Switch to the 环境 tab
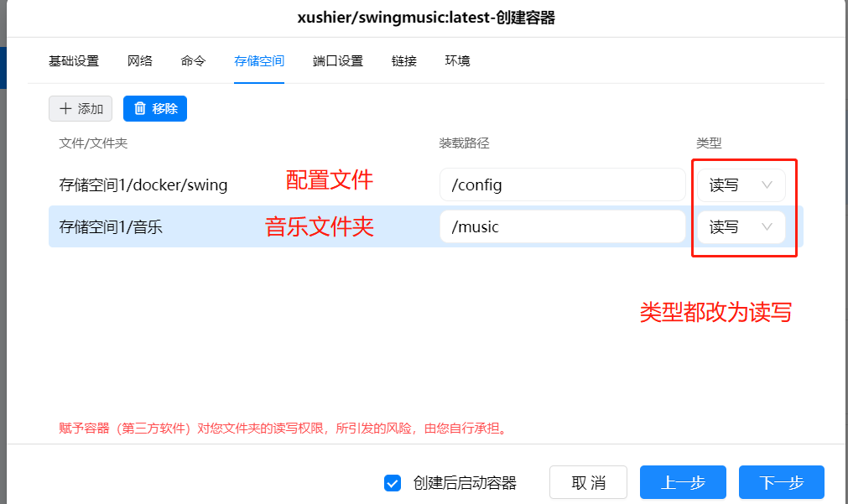Viewport: 848px width, 504px height. click(x=457, y=61)
